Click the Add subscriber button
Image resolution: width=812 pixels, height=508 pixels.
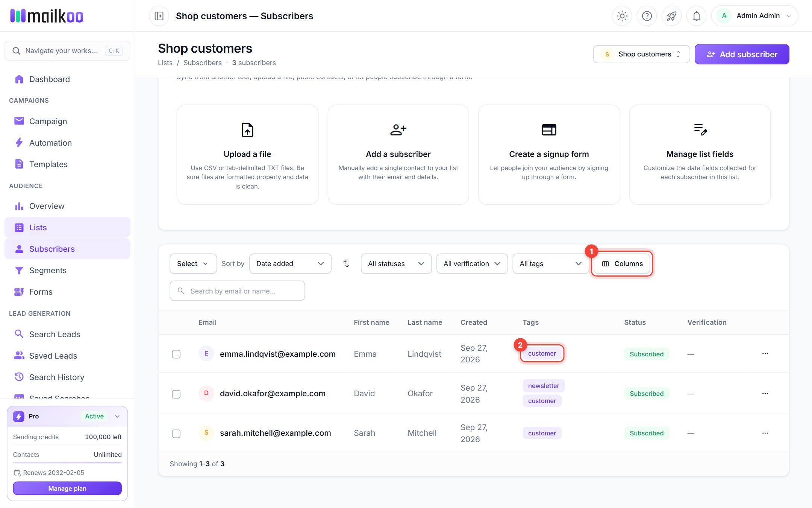(x=742, y=54)
